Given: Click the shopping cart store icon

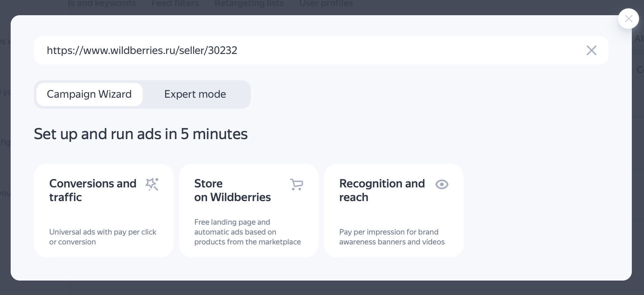Looking at the screenshot, I should click(x=296, y=184).
